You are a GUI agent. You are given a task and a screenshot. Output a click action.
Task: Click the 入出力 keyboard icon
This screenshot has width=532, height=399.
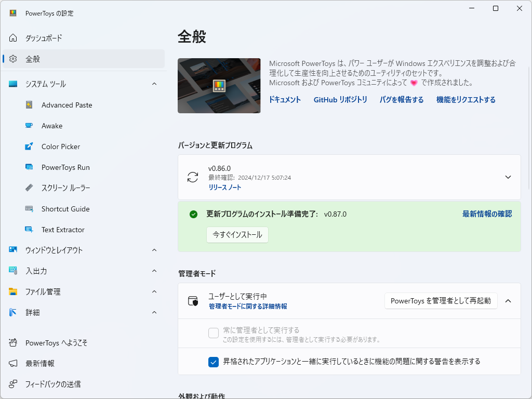12,271
